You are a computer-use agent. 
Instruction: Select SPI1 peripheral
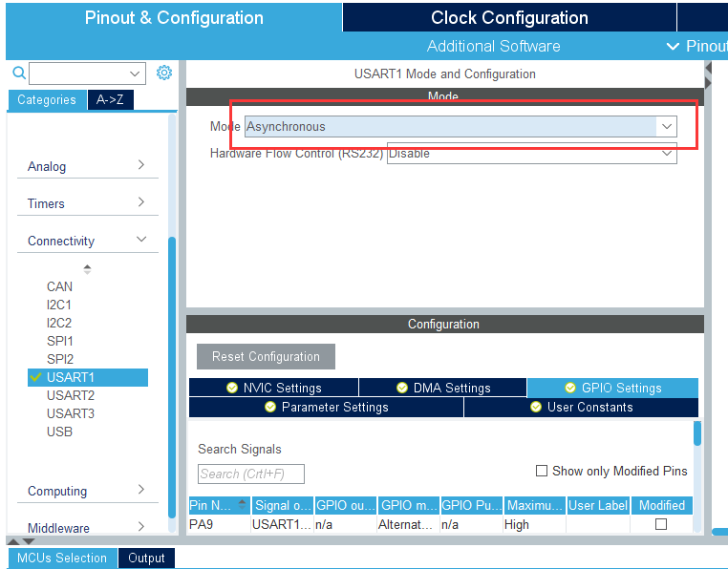click(60, 341)
